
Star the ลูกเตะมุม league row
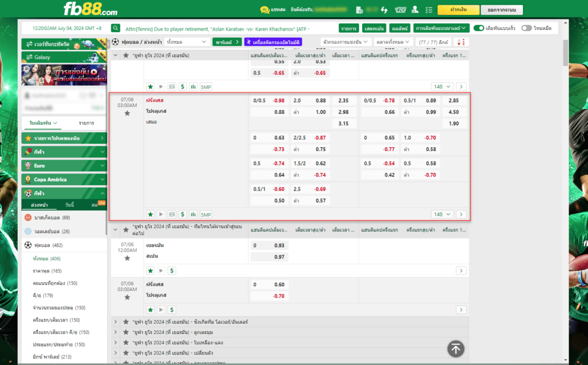(x=126, y=332)
